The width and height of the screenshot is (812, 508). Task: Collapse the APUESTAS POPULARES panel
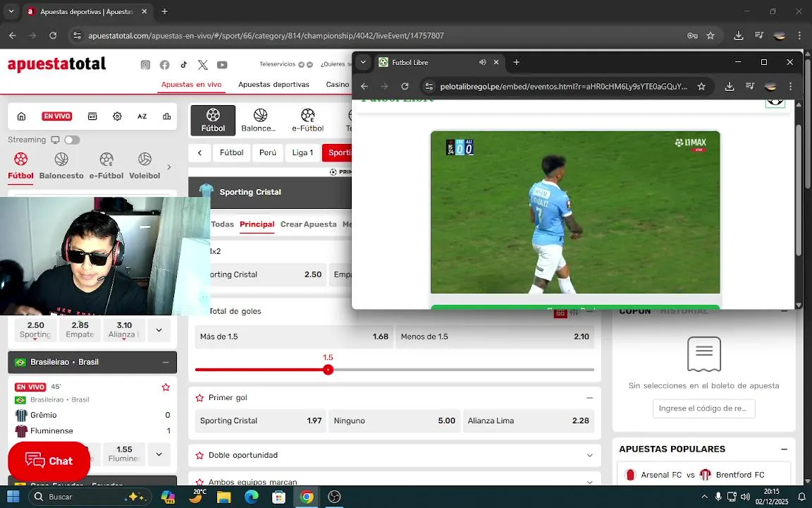pos(784,449)
